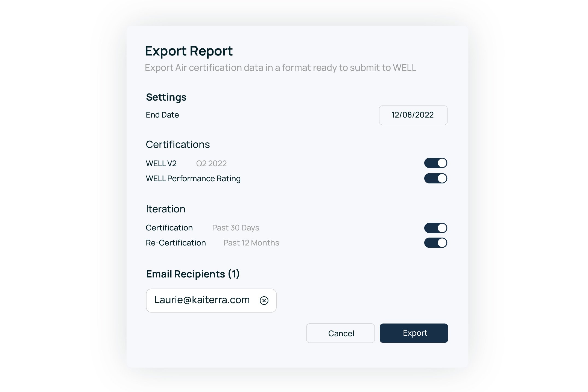Remove the Laurie@kaiterra.com recipient
Screen dimensions: 588x392
click(264, 300)
